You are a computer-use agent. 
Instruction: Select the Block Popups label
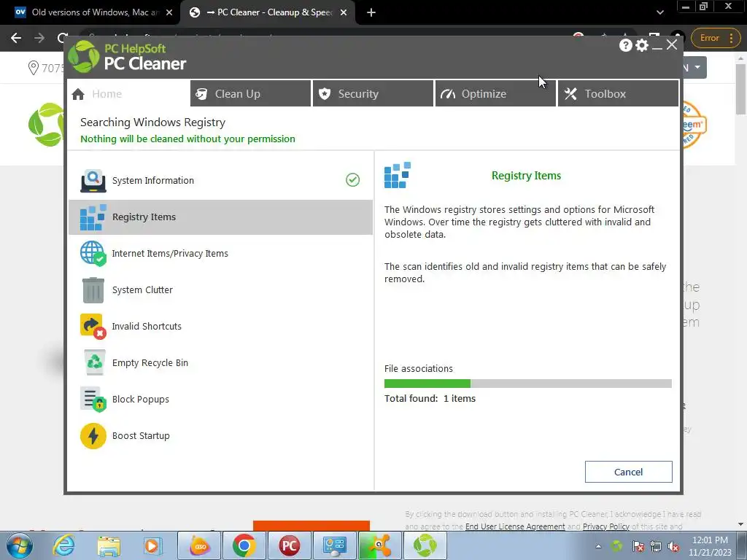(141, 400)
